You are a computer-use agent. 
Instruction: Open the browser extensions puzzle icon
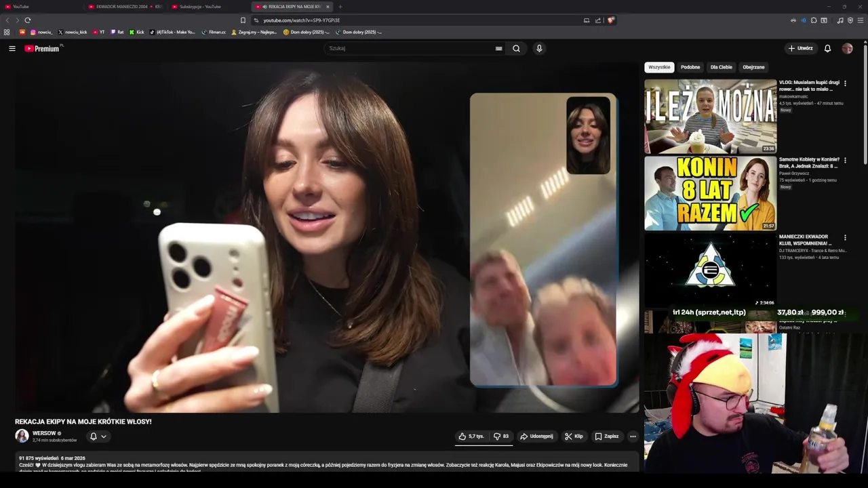[814, 20]
